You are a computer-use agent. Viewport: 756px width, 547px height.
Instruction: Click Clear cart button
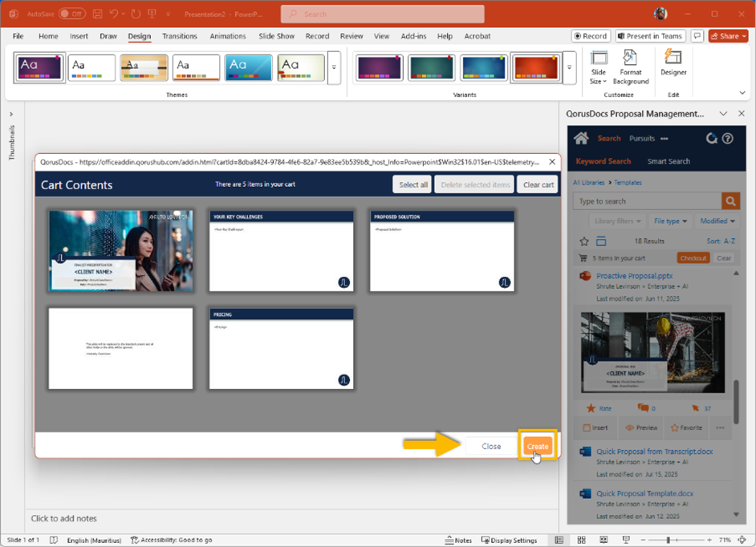538,184
